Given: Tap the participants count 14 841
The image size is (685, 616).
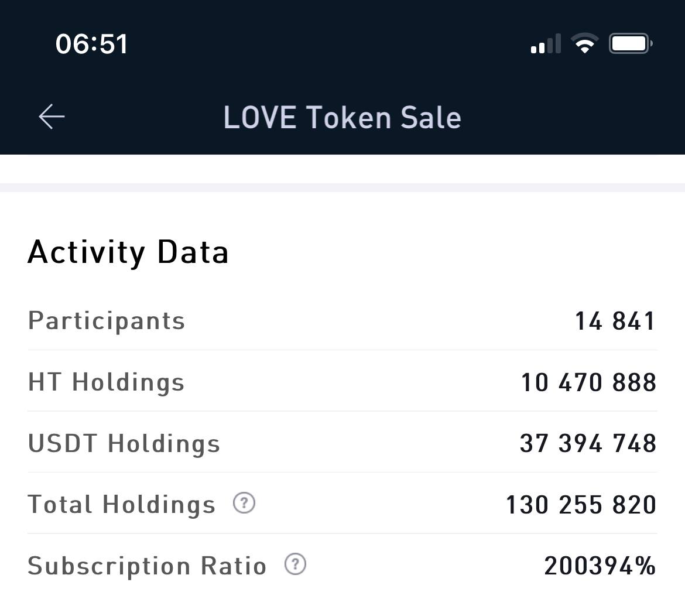Looking at the screenshot, I should 615,321.
